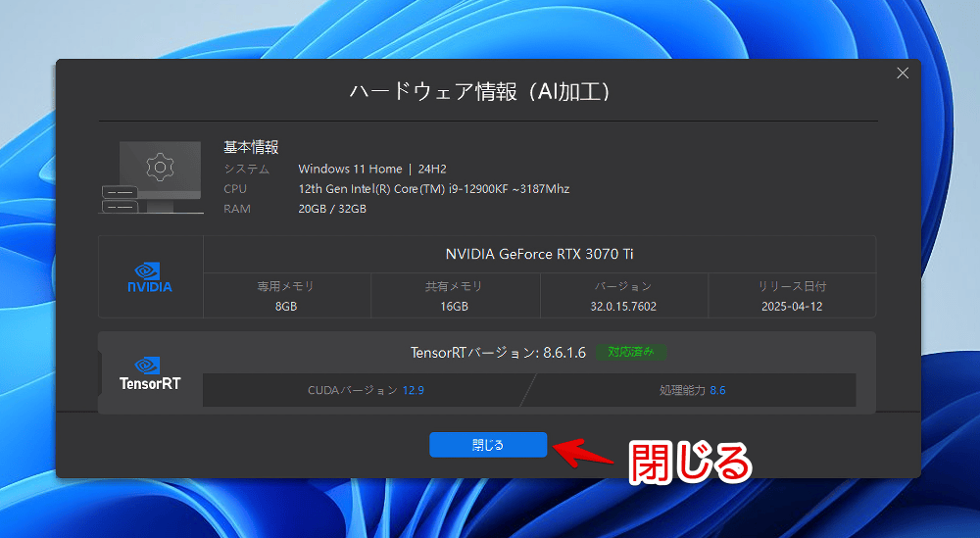
Task: Click the 処理能力 8.6 value
Action: tap(717, 390)
